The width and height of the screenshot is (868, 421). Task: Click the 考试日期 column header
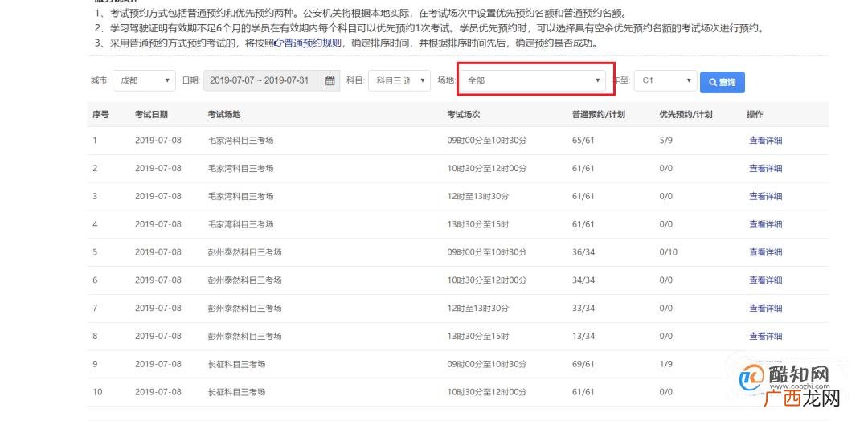(x=151, y=115)
